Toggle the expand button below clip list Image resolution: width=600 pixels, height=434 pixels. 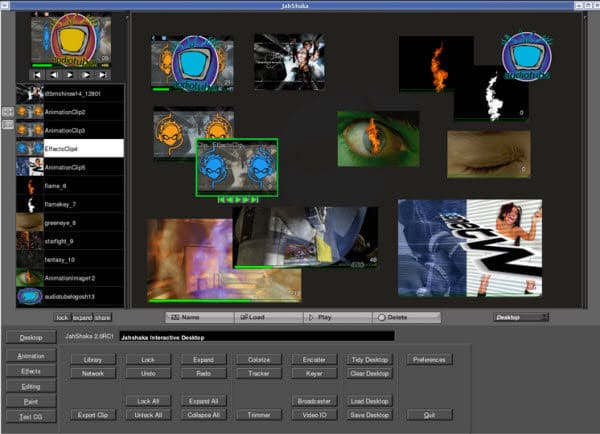tap(83, 317)
